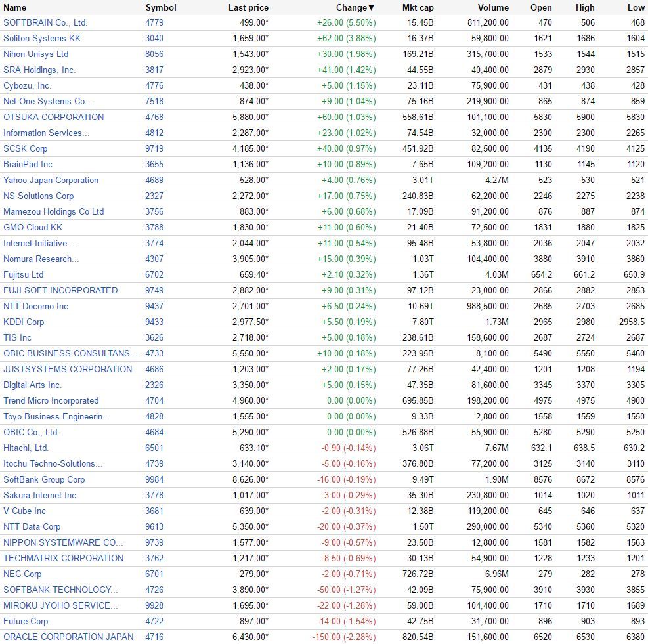This screenshot has width=648, height=644.
Task: Open the TIS Inc link
Action: [17, 337]
